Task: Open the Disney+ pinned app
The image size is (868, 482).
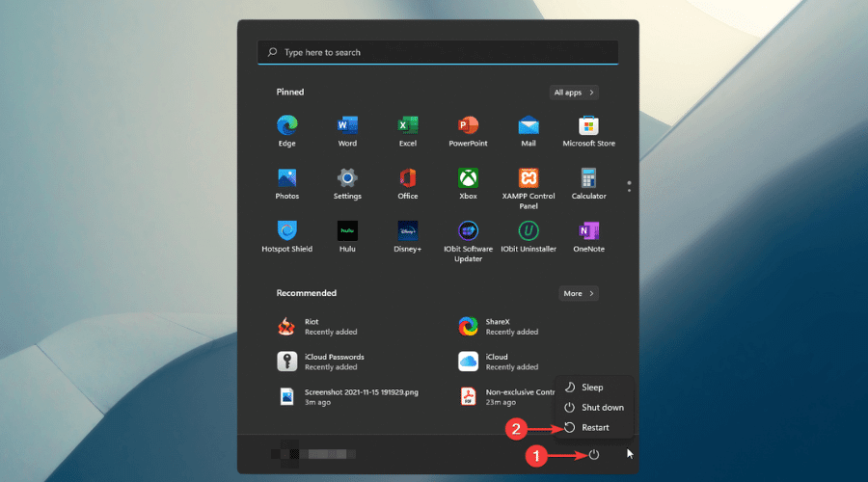Action: (x=408, y=231)
